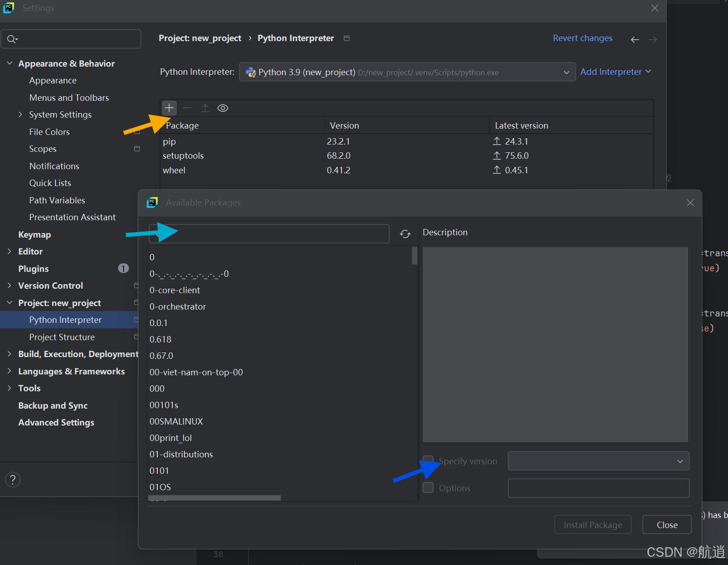Select Project Structure in the tree
The width and height of the screenshot is (728, 565).
[x=62, y=337]
